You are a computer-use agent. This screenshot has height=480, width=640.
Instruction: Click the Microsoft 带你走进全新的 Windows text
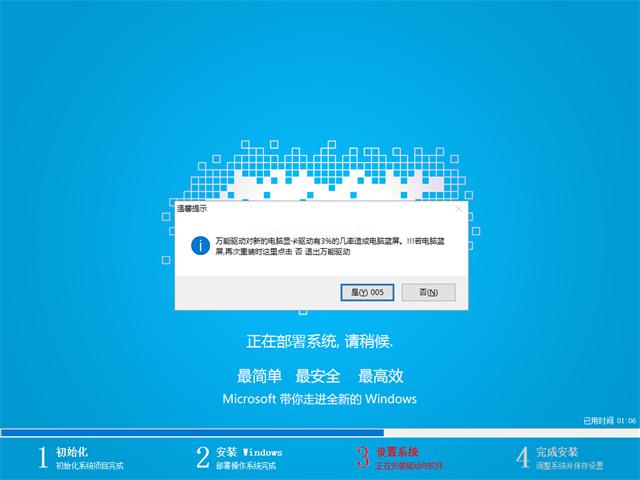click(x=320, y=399)
